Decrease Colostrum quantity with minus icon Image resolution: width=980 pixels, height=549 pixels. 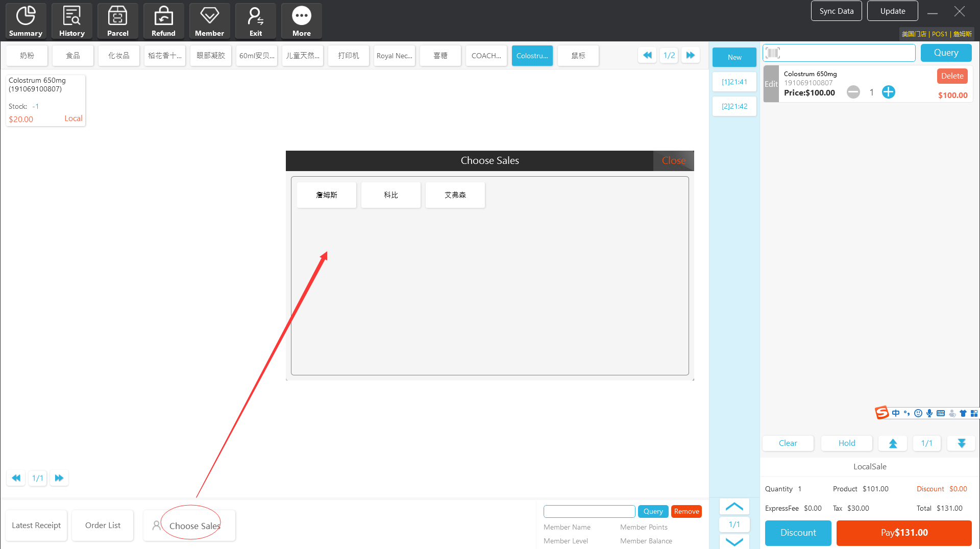(853, 92)
